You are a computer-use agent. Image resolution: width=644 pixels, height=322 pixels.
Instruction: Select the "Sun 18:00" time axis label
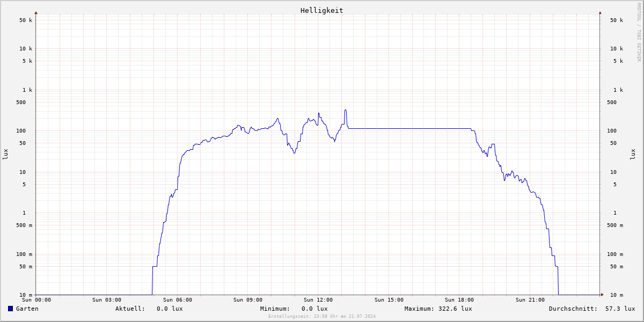point(459,300)
